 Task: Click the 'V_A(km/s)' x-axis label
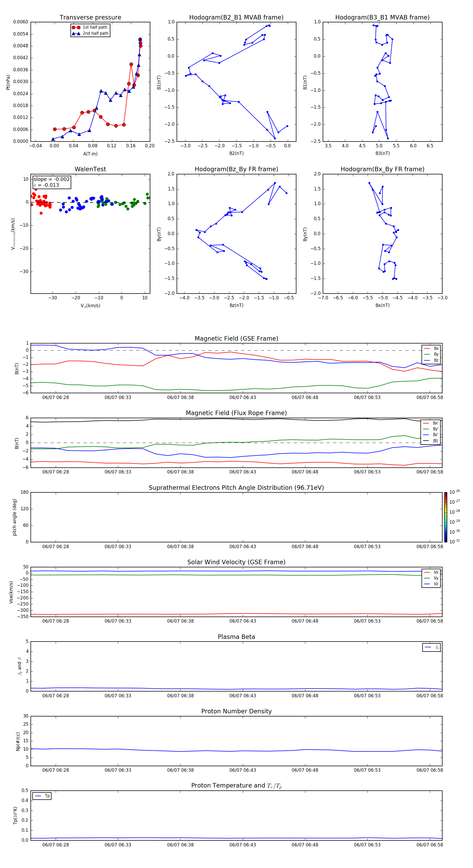pyautogui.click(x=90, y=306)
